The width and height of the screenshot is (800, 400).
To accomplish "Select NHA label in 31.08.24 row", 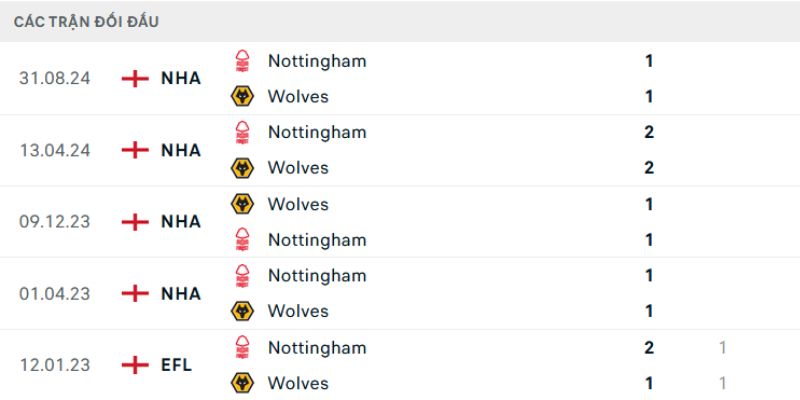I will 181,78.
